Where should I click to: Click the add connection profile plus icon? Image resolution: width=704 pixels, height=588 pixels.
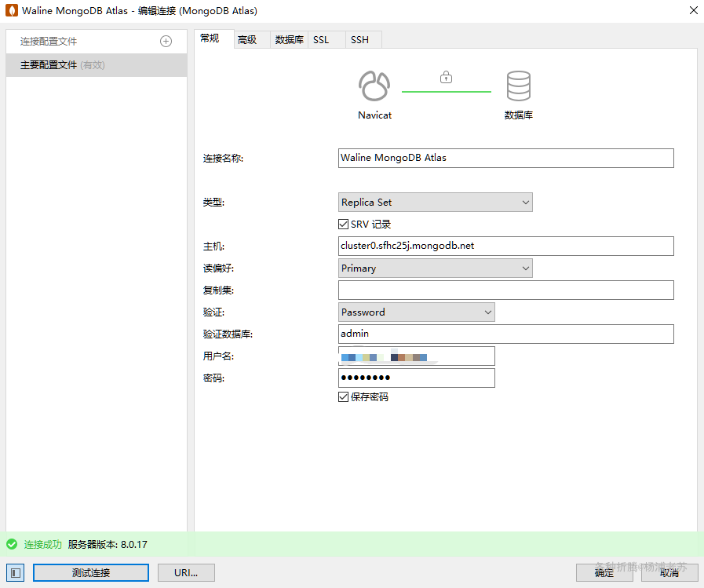point(166,42)
